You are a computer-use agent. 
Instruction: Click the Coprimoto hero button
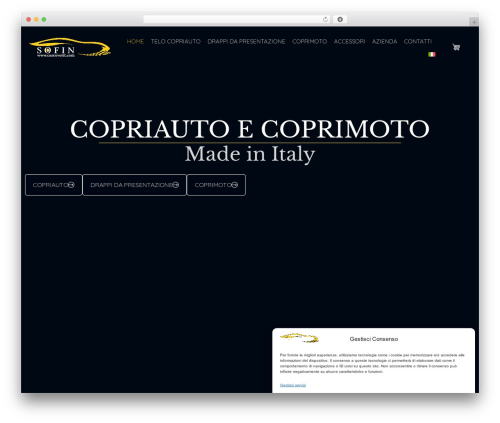(x=216, y=185)
